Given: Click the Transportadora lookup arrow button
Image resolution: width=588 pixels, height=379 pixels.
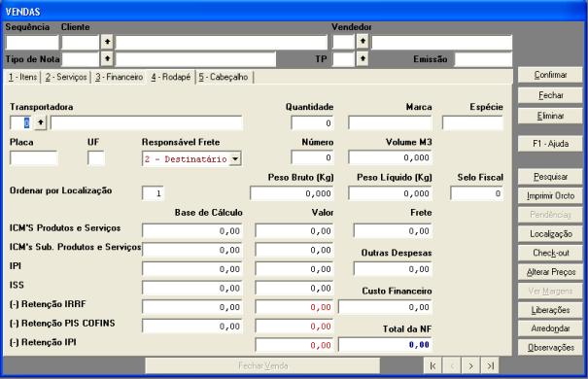Looking at the screenshot, I should click(x=41, y=122).
